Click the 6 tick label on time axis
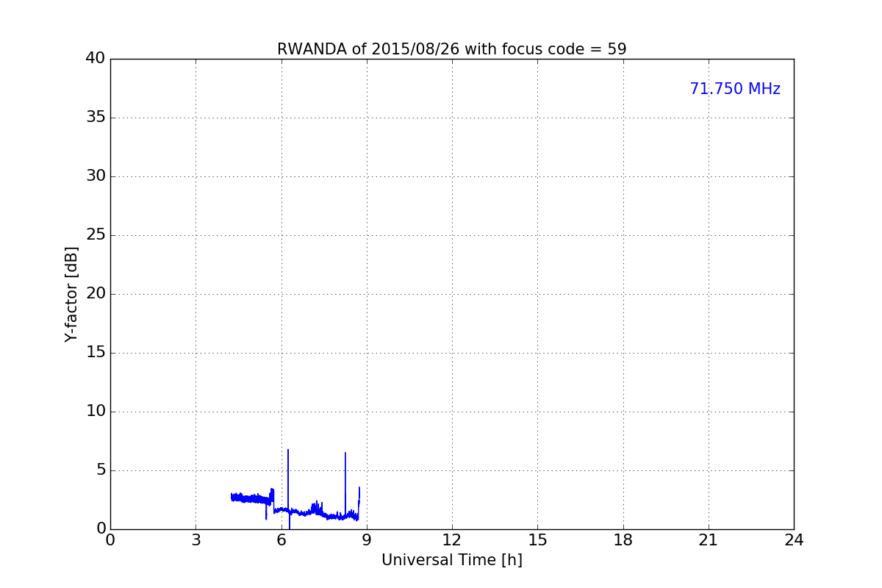This screenshot has width=882, height=588. pos(281,540)
